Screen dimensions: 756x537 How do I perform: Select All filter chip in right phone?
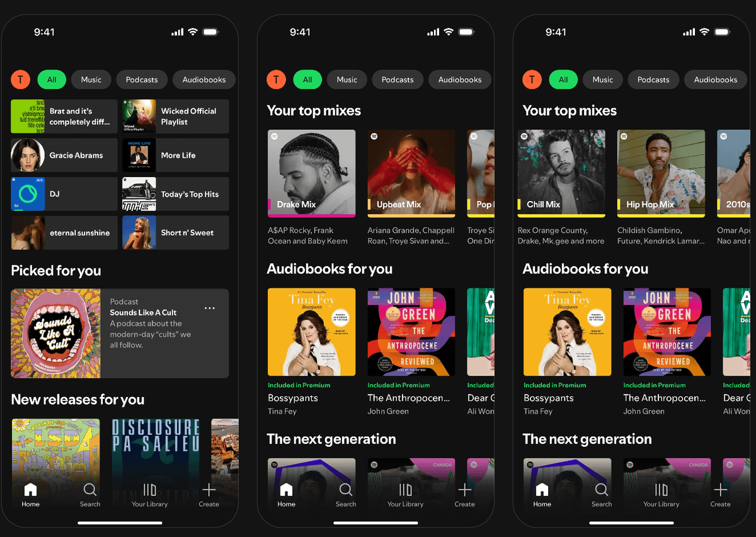pos(563,79)
